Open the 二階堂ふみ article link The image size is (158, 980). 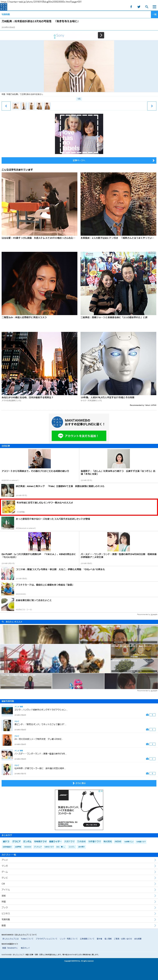(40, 285)
